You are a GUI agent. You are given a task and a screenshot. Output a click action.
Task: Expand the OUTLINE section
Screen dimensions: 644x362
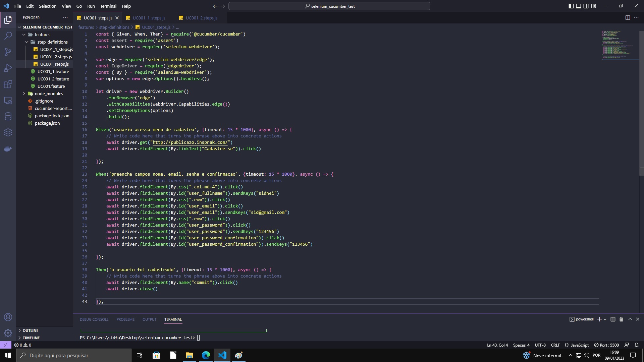click(x=31, y=330)
